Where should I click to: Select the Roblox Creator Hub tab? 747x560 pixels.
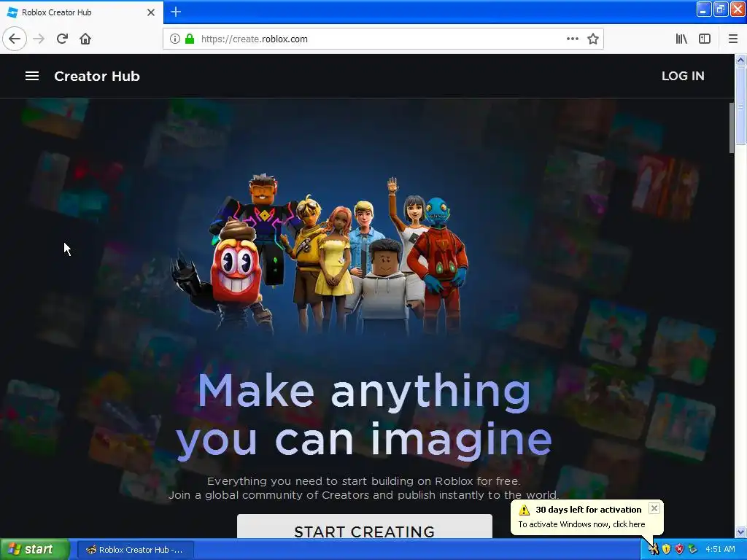(81, 12)
